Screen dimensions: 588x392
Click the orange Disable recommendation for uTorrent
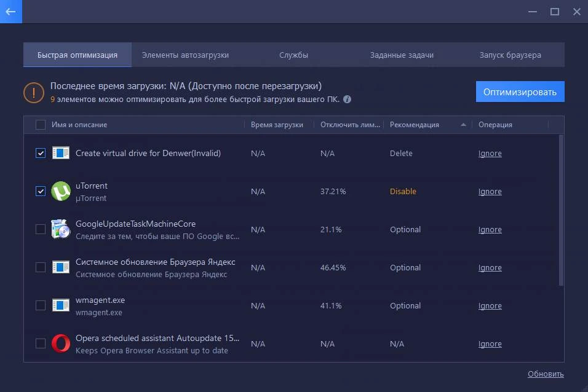click(403, 192)
